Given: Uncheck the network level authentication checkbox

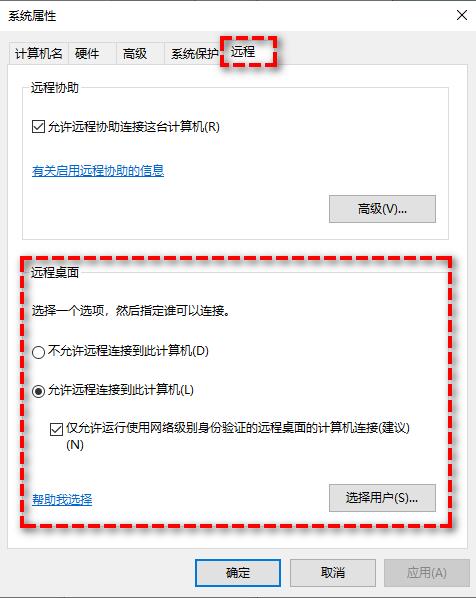Looking at the screenshot, I should pyautogui.click(x=56, y=429).
